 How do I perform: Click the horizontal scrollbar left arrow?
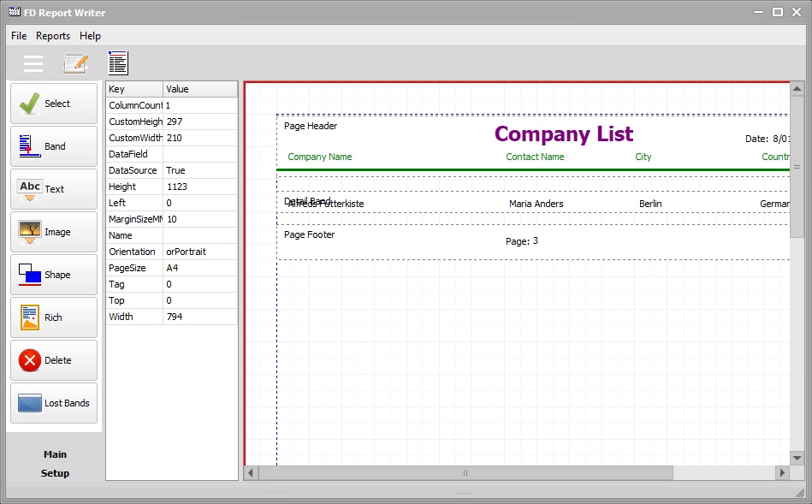point(252,472)
